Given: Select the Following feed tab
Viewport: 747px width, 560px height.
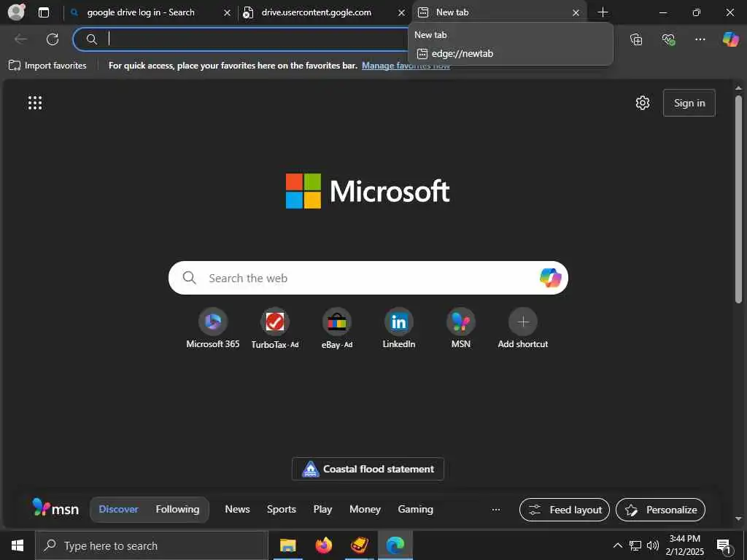Looking at the screenshot, I should pyautogui.click(x=177, y=509).
